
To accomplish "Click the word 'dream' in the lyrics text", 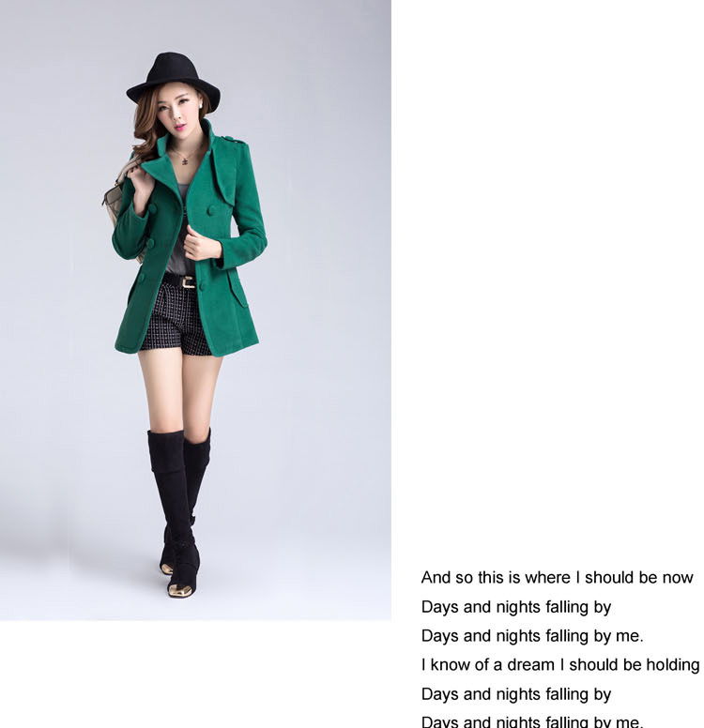I will (530, 664).
